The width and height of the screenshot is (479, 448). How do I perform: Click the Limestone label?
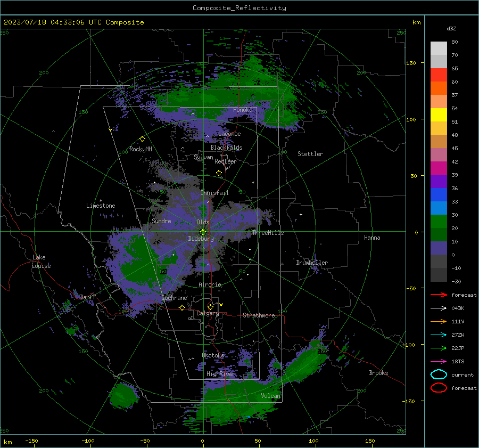pos(101,206)
